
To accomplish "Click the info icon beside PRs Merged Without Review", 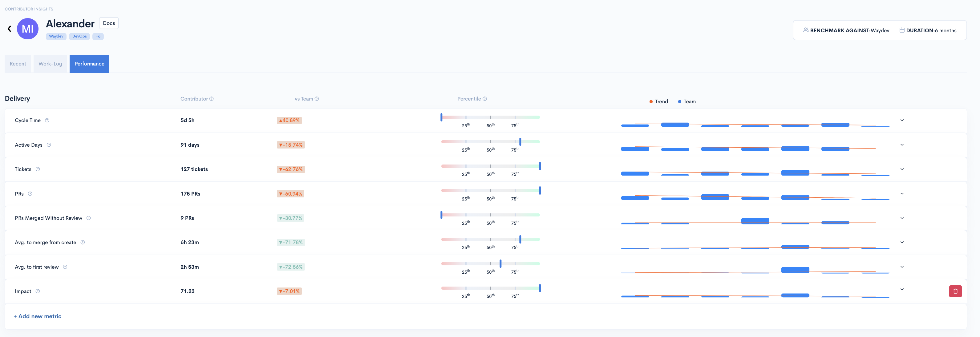I will pos(89,218).
